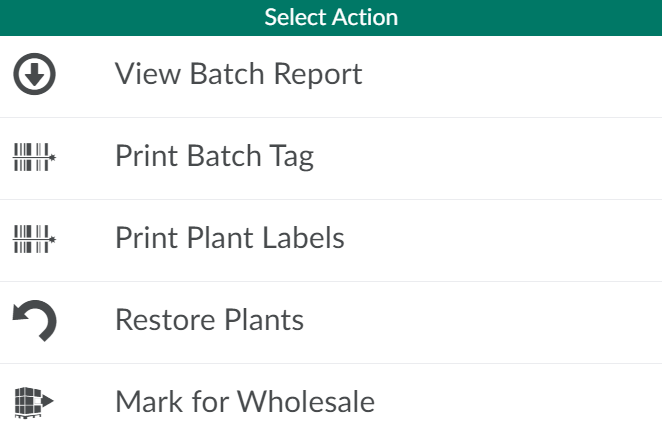This screenshot has height=445, width=662.
Task: Click the blank space right of Print Batch Tag
Action: pos(500,157)
